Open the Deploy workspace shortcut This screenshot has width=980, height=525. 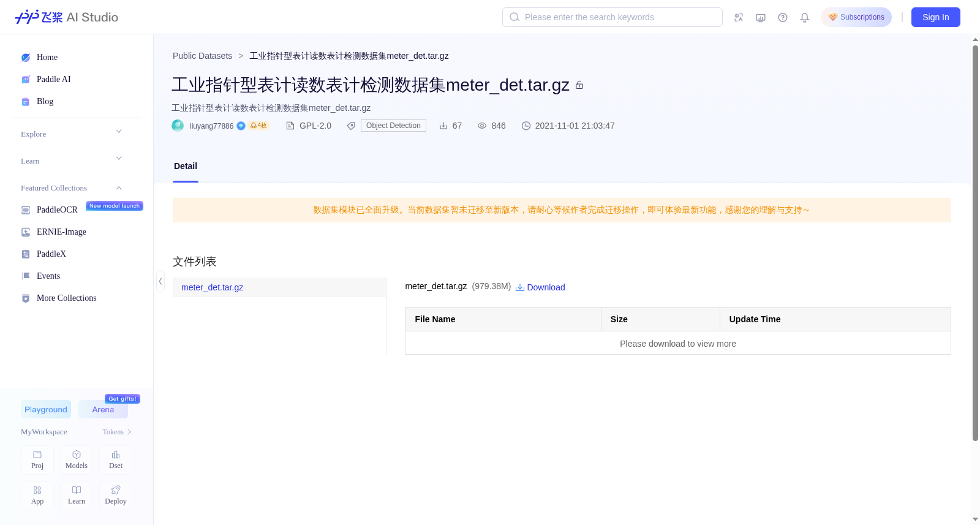tap(116, 496)
